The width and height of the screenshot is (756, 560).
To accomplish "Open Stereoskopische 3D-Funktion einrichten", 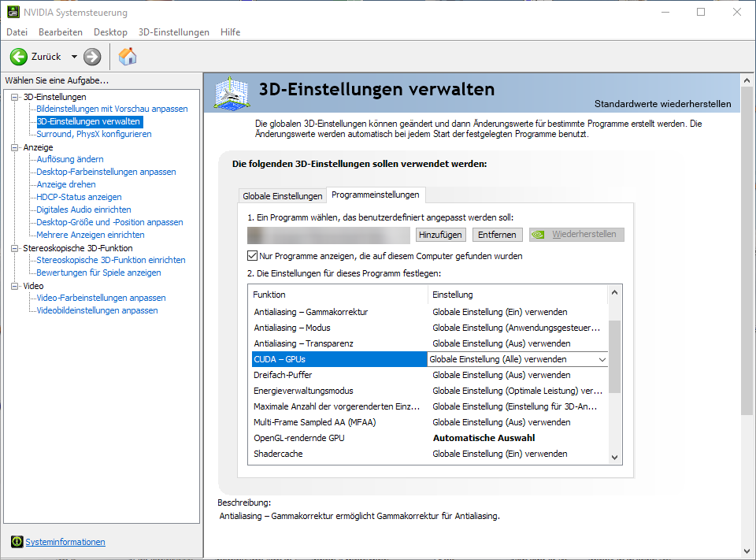I will (111, 260).
